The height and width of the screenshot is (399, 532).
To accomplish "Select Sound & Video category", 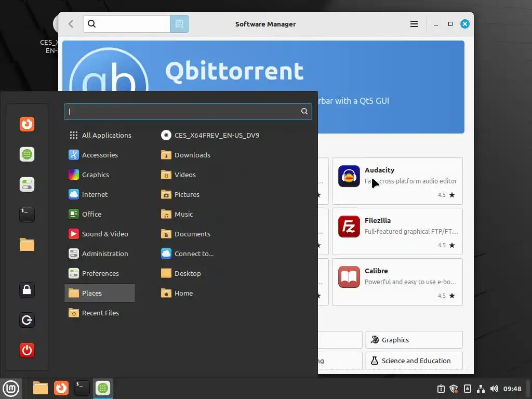I will point(100,234).
